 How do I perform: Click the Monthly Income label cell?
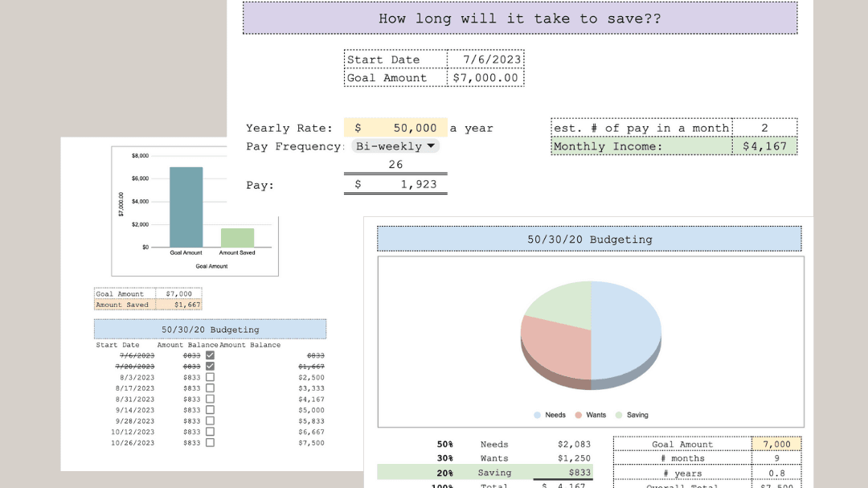pyautogui.click(x=641, y=146)
